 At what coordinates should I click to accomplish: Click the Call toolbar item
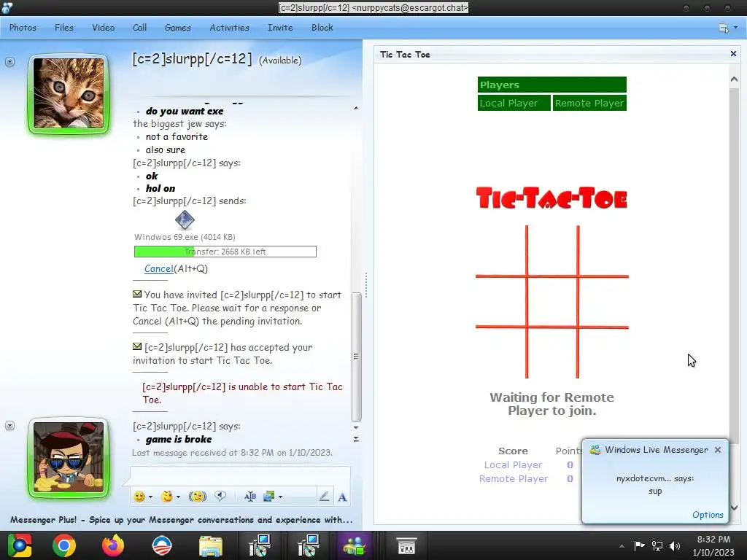click(x=139, y=28)
